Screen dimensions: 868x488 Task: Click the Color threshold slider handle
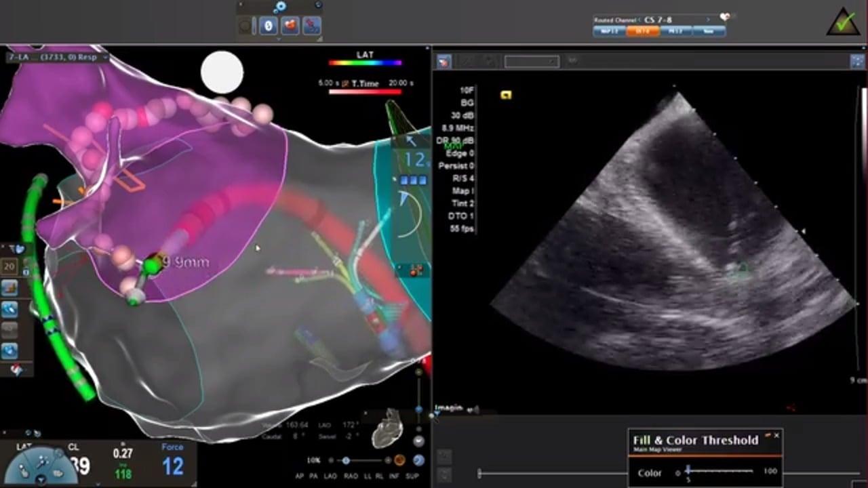[x=688, y=469]
